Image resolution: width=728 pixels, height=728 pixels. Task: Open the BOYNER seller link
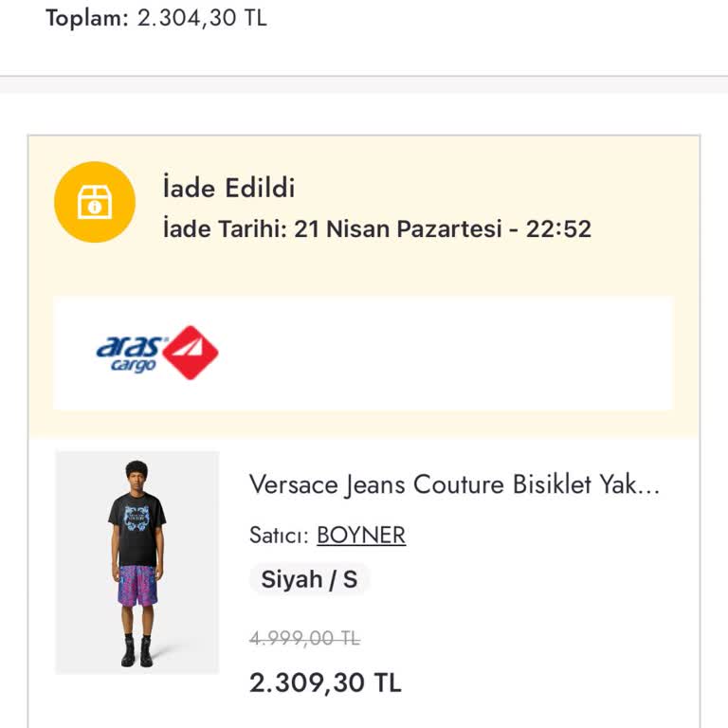coord(361,536)
